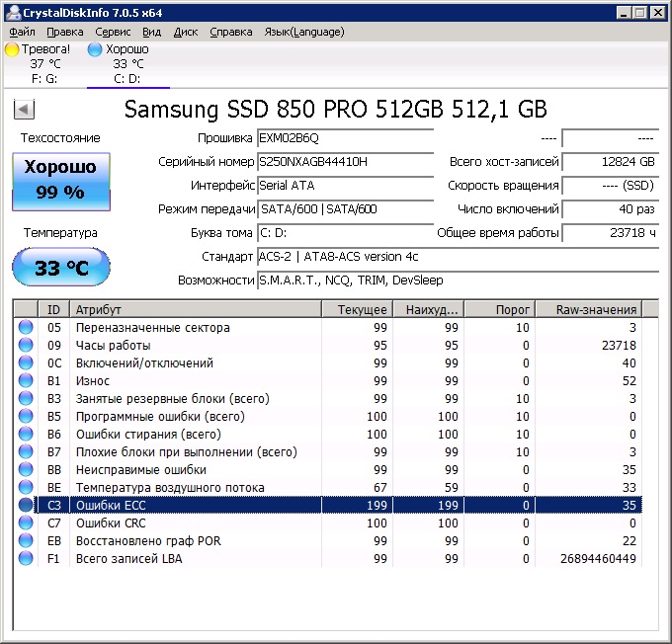Click the 12824 GB host writes value
This screenshot has height=644, width=672.
coord(611,162)
